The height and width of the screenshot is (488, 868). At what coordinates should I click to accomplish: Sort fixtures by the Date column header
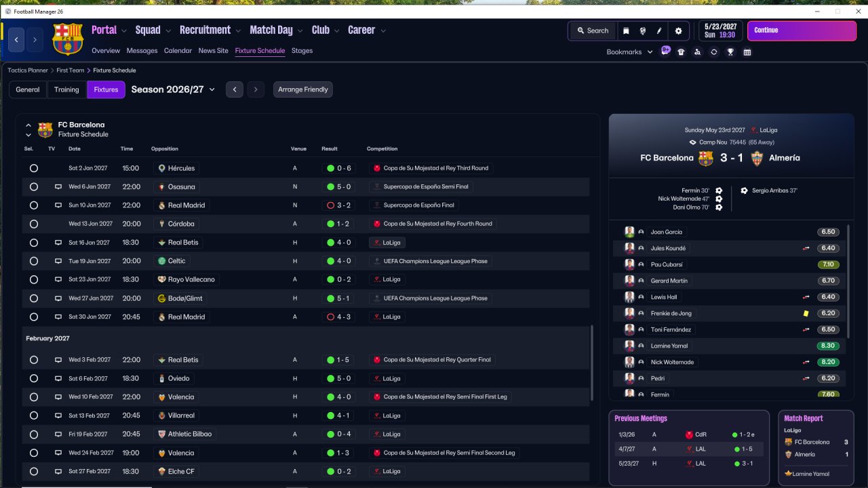pyautogui.click(x=75, y=149)
